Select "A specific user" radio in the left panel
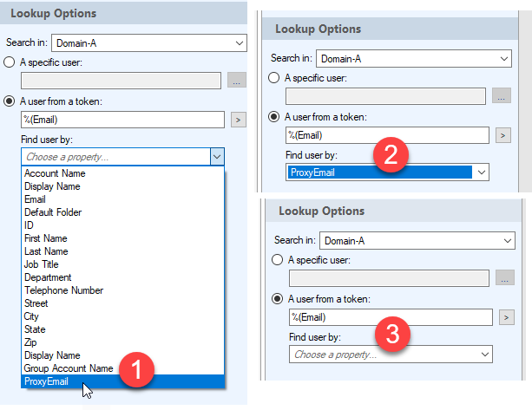The width and height of the screenshot is (532, 410). click(x=10, y=62)
